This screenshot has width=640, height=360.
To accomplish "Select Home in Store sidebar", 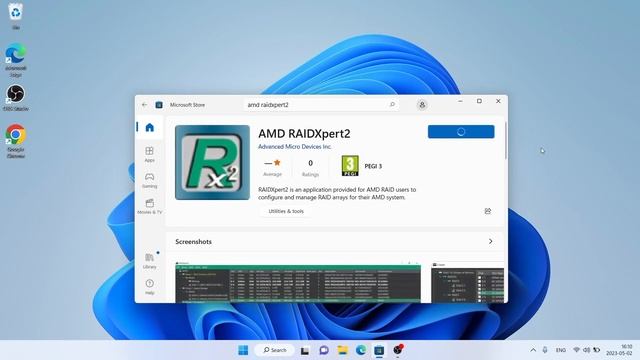I will point(149,127).
